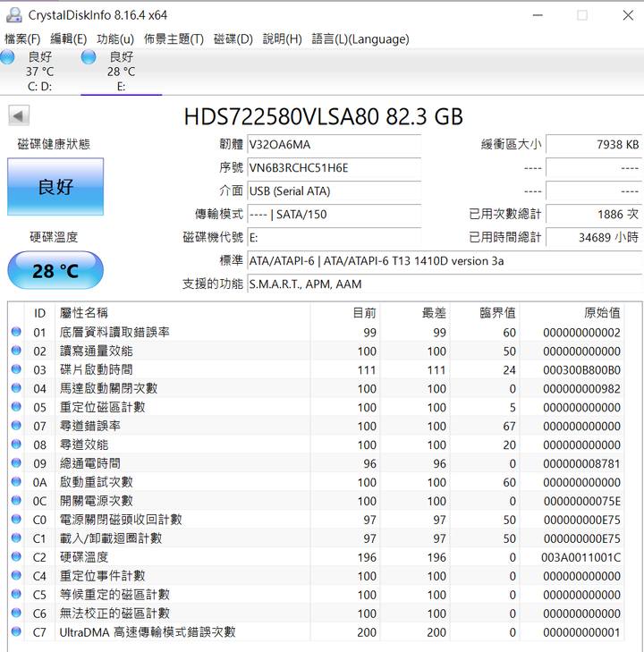Click the power on hours 34689 小時
This screenshot has height=652, width=644.
click(594, 237)
